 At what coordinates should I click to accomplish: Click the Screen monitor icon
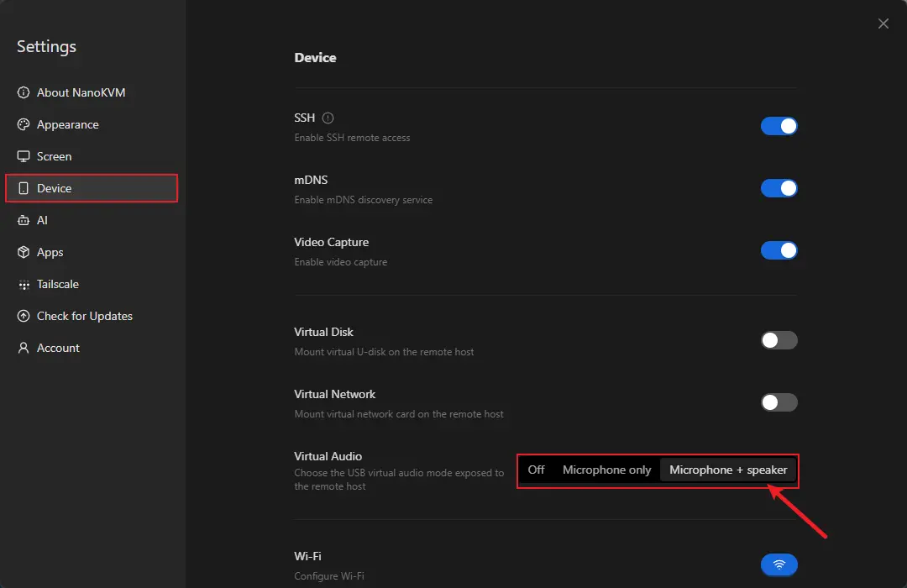[24, 156]
